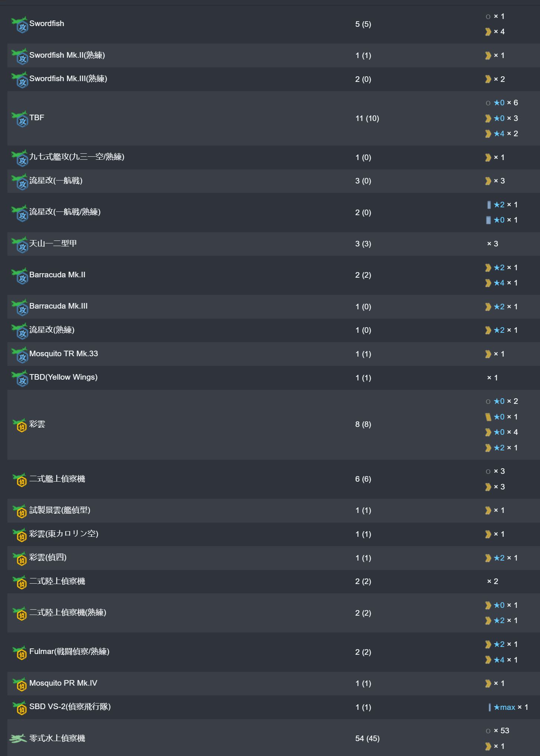The height and width of the screenshot is (756, 540).
Task: Select the Fulmar(戦闘偵察/熟練) name
Action: pyautogui.click(x=69, y=651)
